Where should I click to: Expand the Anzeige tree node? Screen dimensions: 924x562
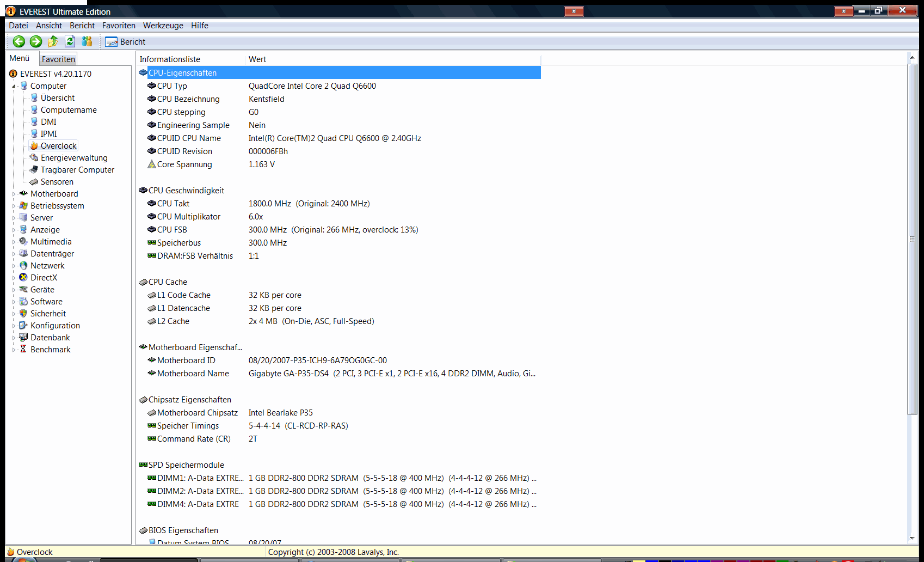coord(14,230)
